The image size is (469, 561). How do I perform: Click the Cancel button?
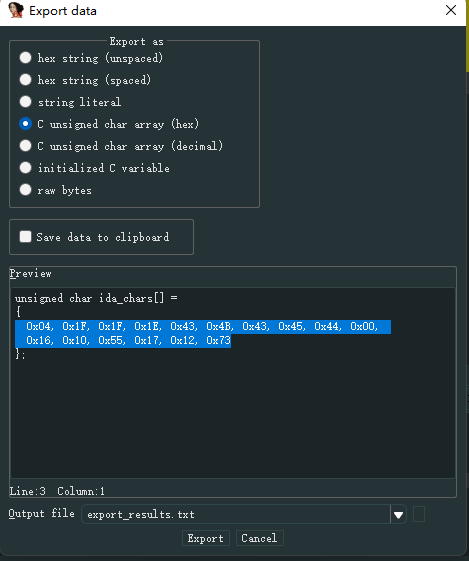pos(259,538)
